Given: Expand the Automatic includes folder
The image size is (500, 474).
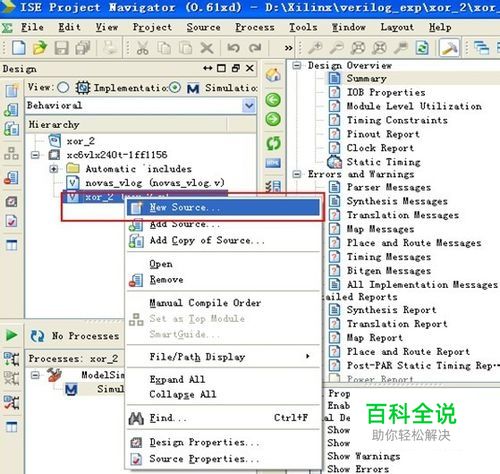Looking at the screenshot, I should [53, 169].
